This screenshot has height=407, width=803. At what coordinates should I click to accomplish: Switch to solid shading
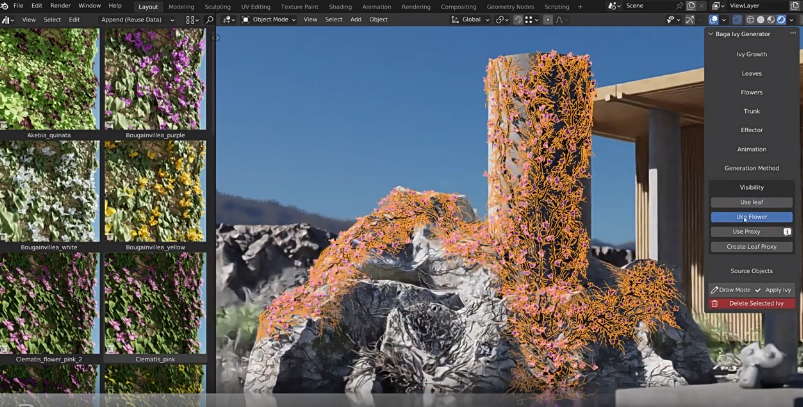(760, 19)
